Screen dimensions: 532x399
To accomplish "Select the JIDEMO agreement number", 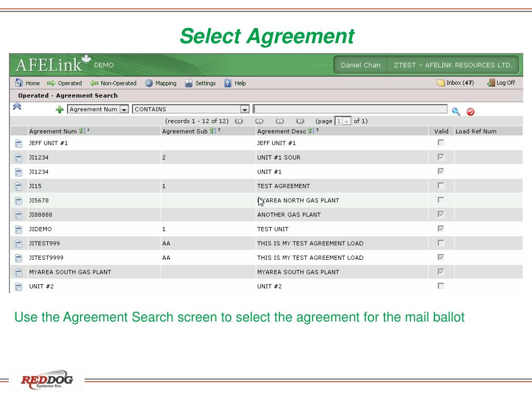I will click(41, 229).
